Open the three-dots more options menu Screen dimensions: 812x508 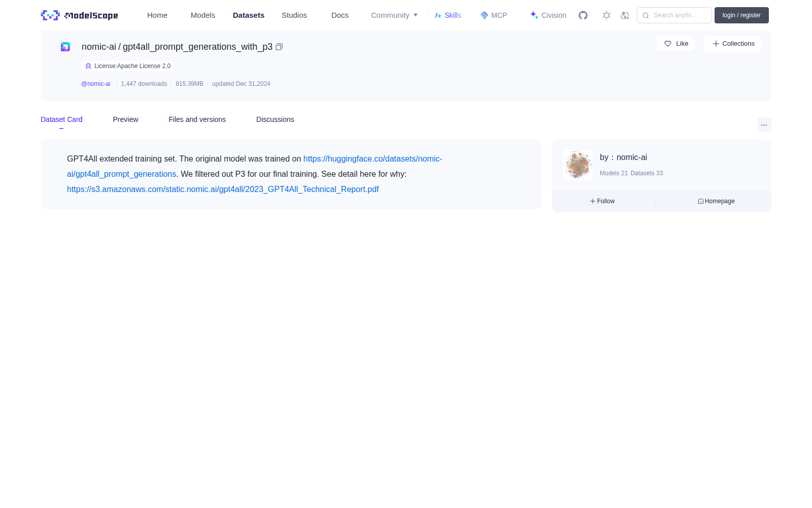[x=764, y=124]
